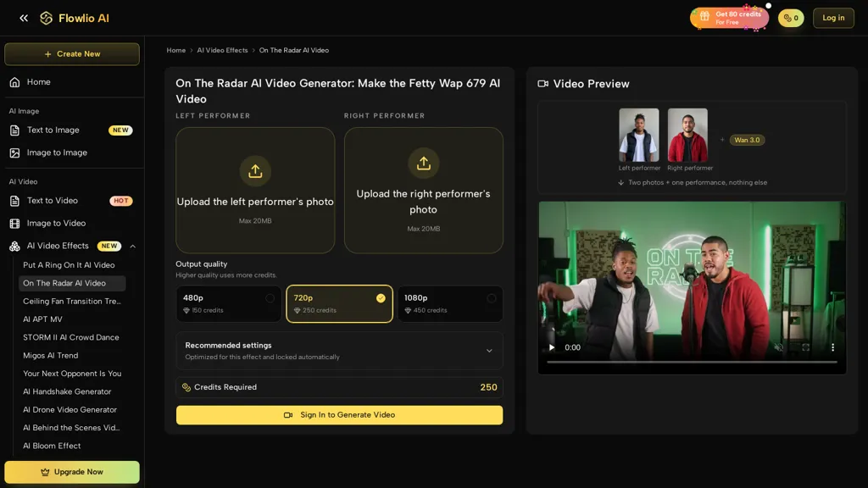
Task: Go to AI Video Effects breadcrumb link
Action: [223, 50]
